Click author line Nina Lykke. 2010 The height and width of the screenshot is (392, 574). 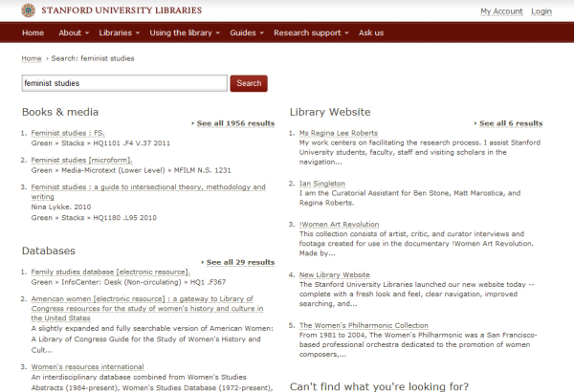point(61,207)
